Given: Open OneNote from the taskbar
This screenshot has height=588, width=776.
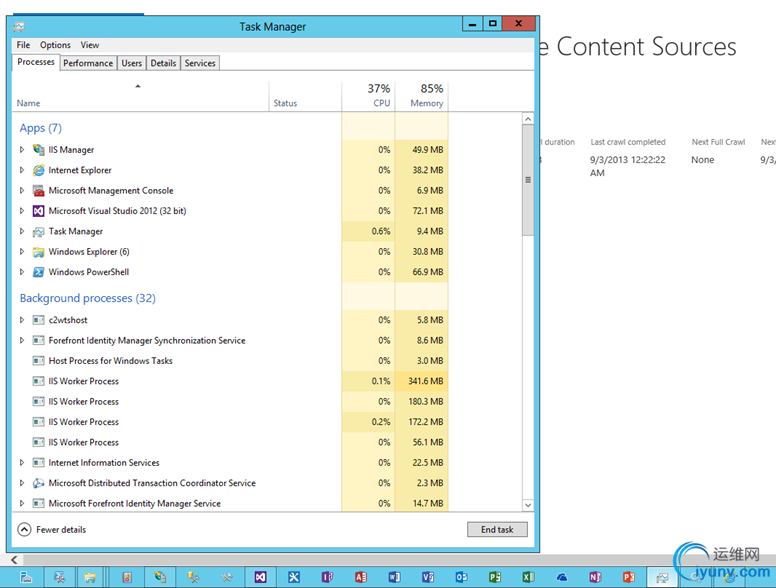Looking at the screenshot, I should coord(595,577).
